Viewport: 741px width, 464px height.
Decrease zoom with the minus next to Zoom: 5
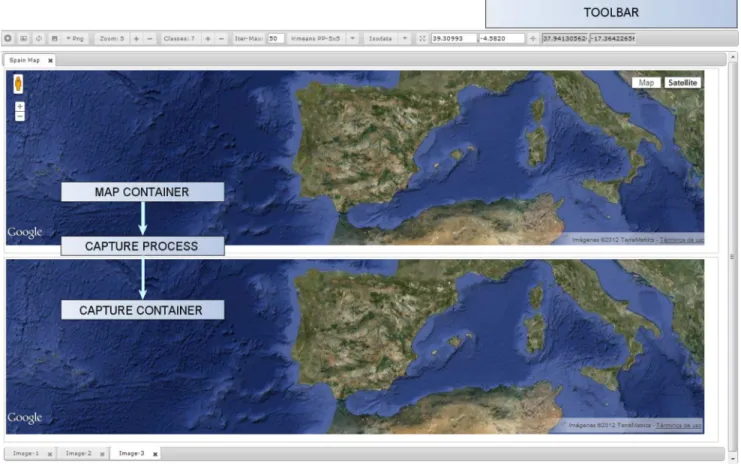[150, 39]
